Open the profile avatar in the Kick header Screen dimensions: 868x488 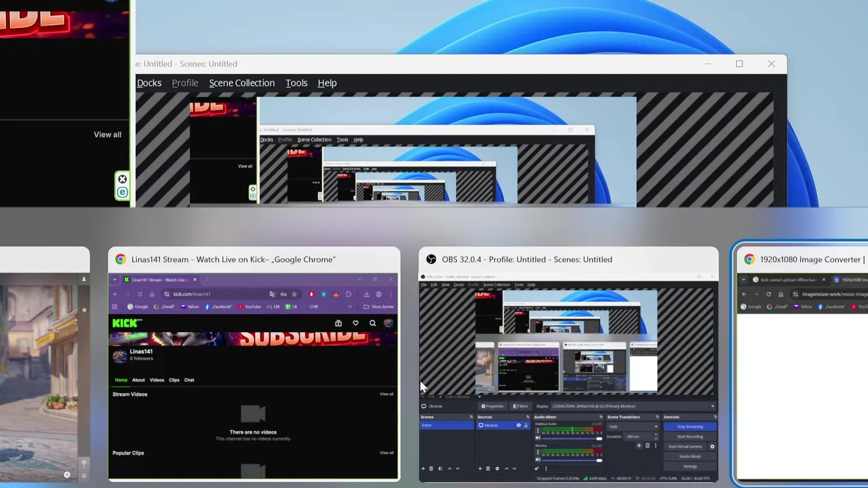coord(388,323)
